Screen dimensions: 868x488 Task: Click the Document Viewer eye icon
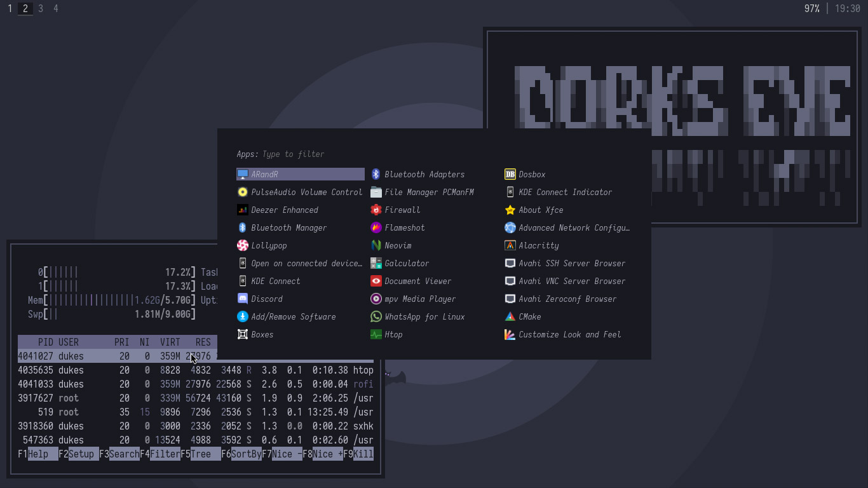[x=376, y=281]
